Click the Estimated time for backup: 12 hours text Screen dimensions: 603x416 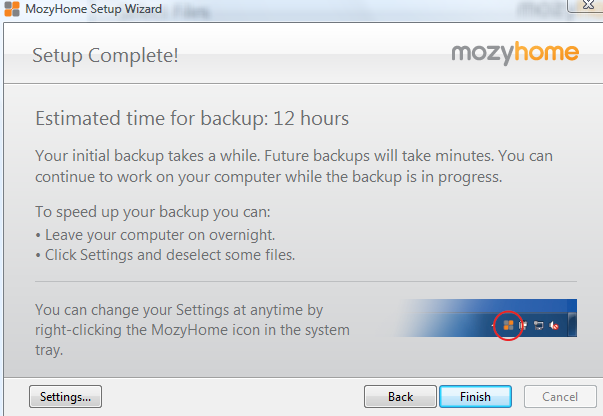[192, 118]
